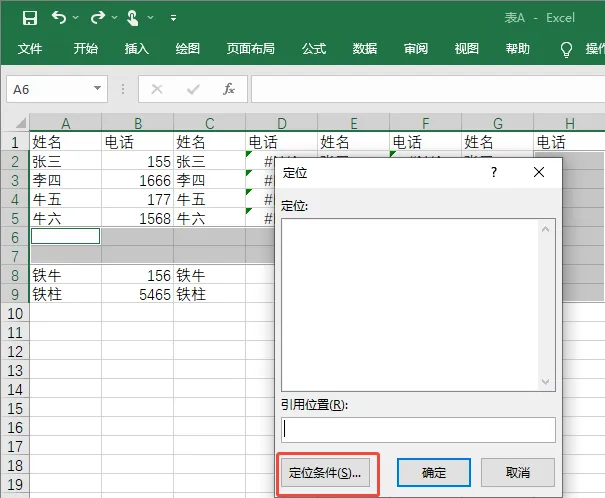Select column A header

[x=66, y=123]
